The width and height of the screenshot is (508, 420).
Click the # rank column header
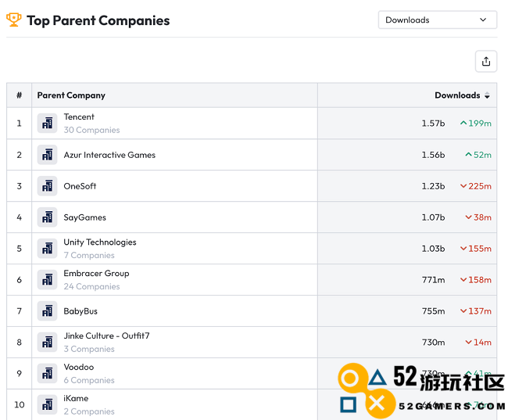point(19,95)
